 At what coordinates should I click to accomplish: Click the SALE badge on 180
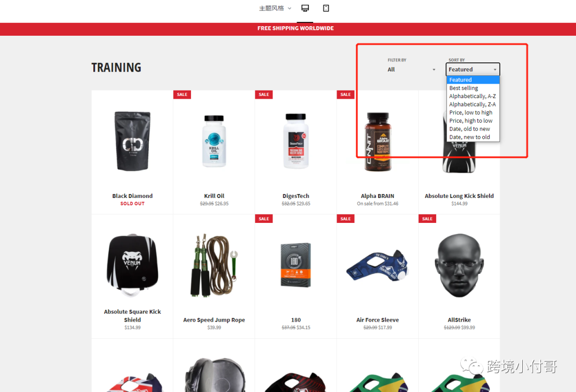pyautogui.click(x=264, y=219)
